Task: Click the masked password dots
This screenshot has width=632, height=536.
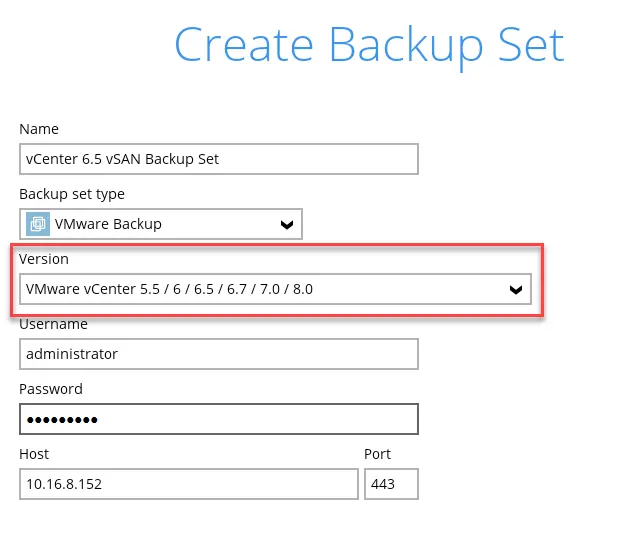Action: coord(62,420)
